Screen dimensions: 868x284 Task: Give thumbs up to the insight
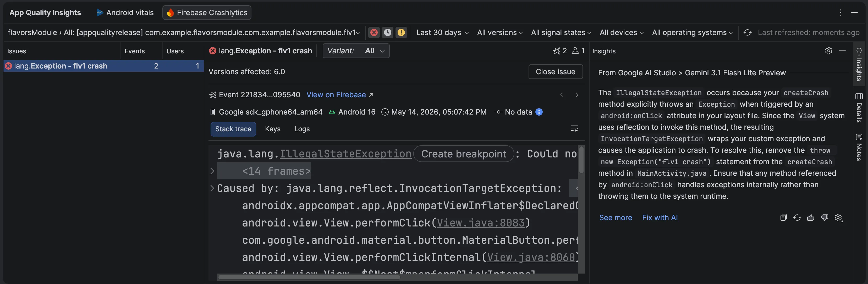point(811,218)
